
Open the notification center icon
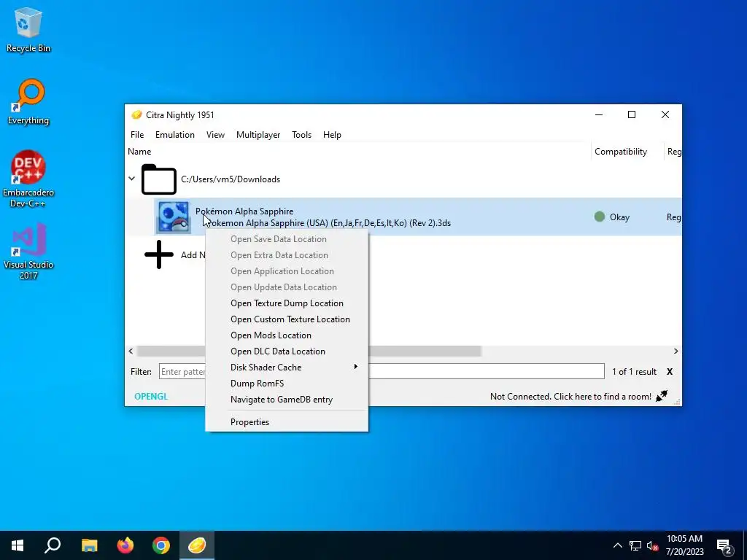(724, 546)
